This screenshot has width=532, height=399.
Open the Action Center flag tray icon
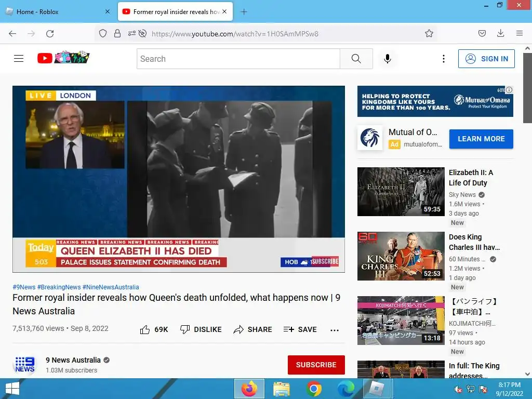(x=483, y=389)
